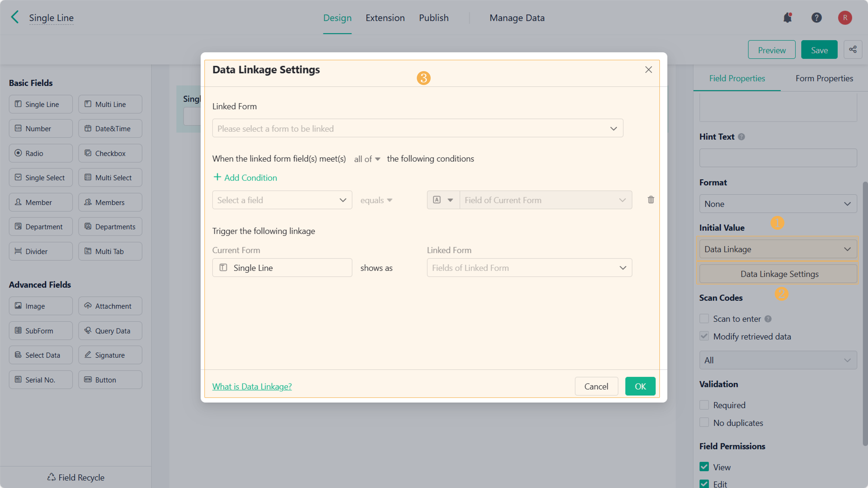Add a Query Data field
The image size is (868, 488).
[110, 331]
